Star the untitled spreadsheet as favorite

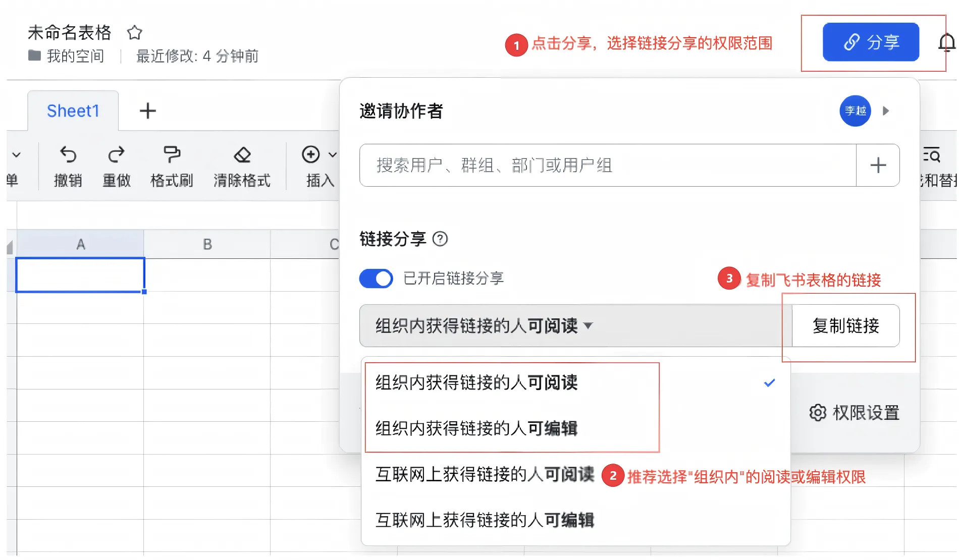[x=135, y=33]
